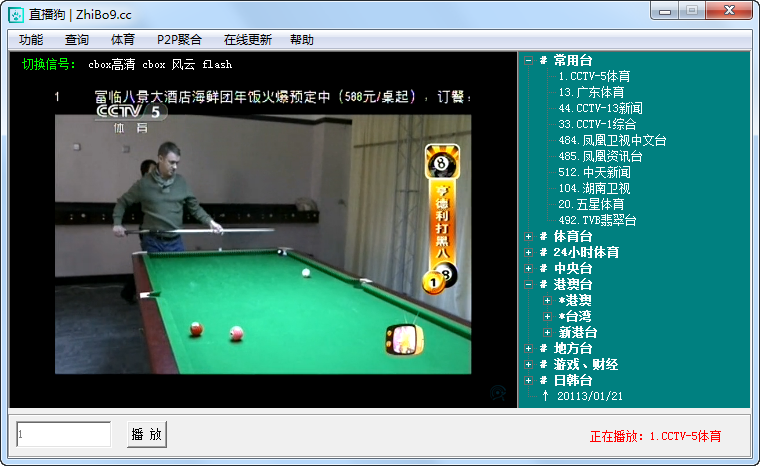Select the 日韩台 group label
Screen dimensions: 760x466
click(566, 381)
